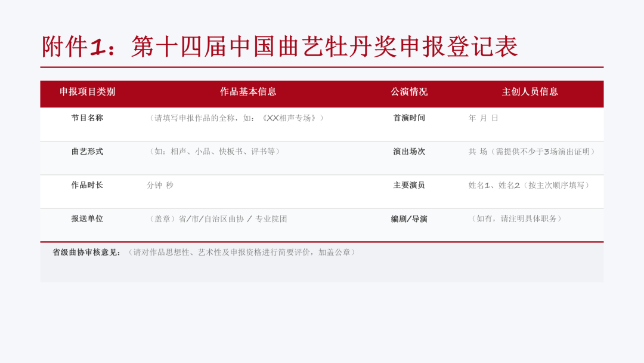Click the 共 场 performance count field
The height and width of the screenshot is (363, 644).
coord(532,152)
